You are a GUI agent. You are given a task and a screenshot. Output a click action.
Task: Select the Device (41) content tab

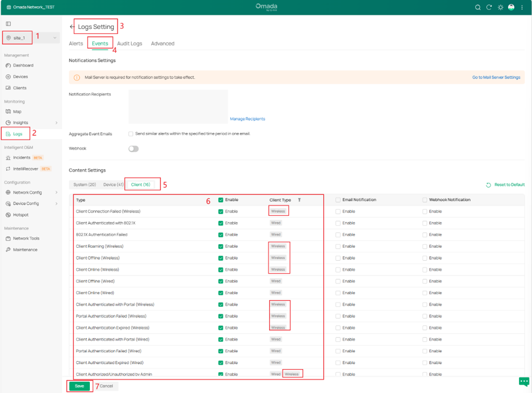[113, 185]
